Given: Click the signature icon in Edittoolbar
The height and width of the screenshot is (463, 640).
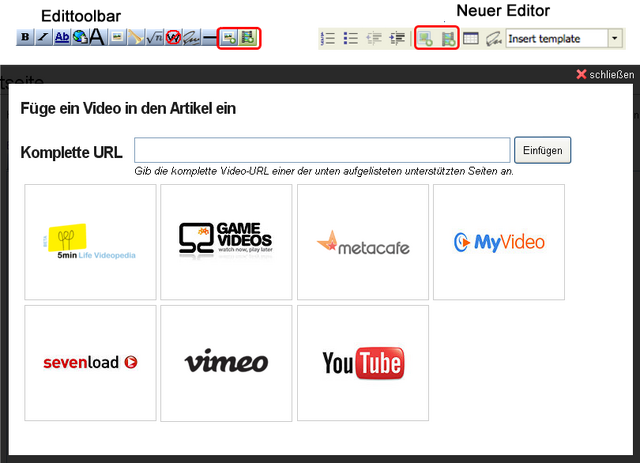Looking at the screenshot, I should coord(191,37).
